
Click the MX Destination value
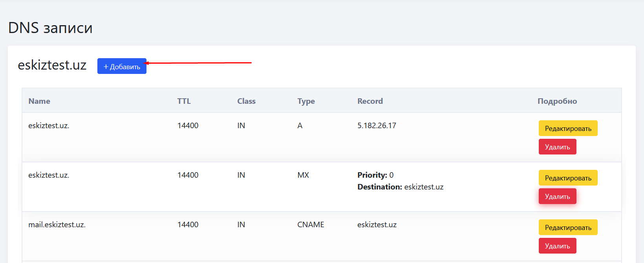coord(423,187)
